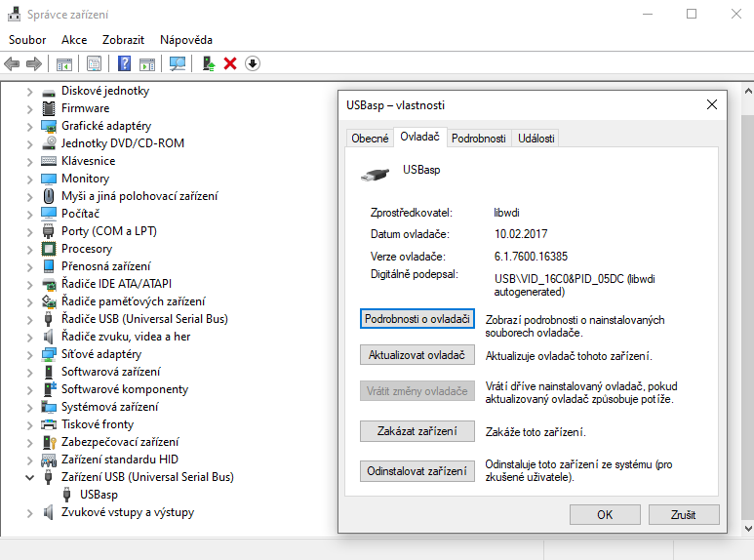Open the Akce menu
754x560 pixels.
[74, 40]
